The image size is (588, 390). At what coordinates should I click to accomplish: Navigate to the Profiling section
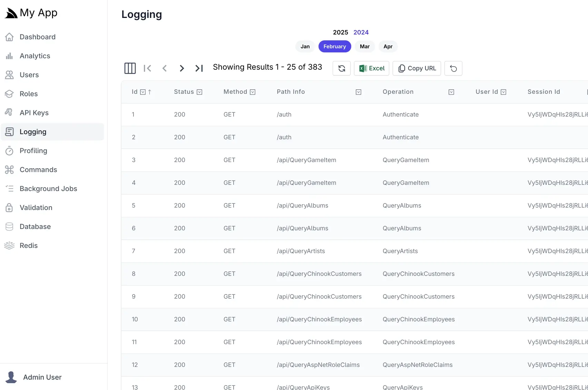pos(33,151)
